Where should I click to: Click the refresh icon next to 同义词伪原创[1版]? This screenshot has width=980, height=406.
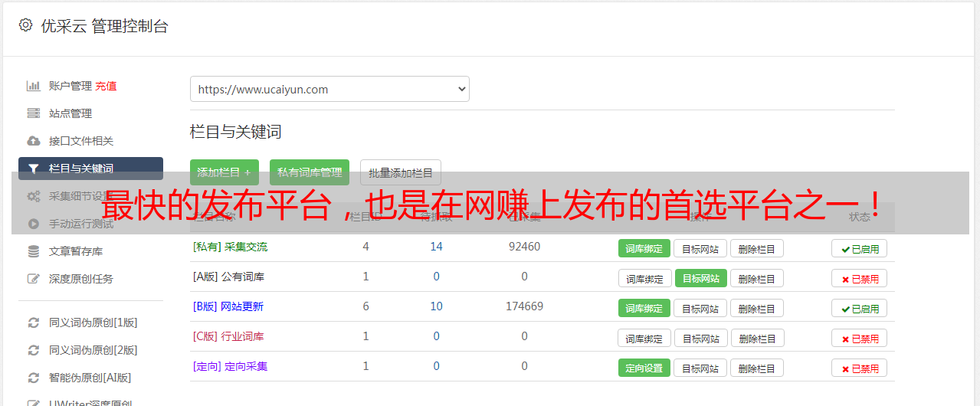tap(33, 323)
